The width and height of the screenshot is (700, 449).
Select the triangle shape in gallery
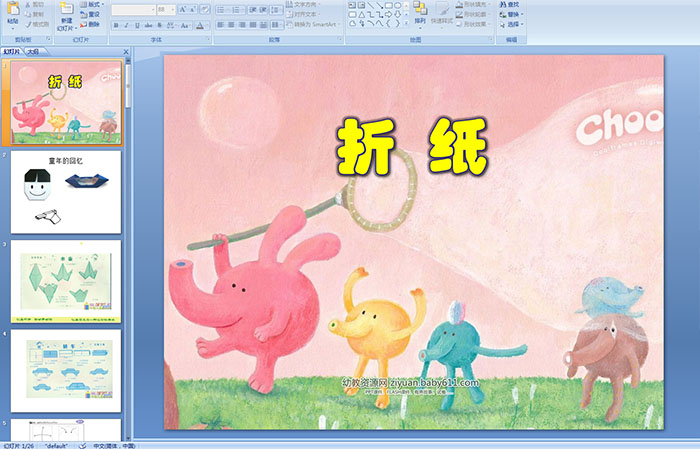coord(362,15)
